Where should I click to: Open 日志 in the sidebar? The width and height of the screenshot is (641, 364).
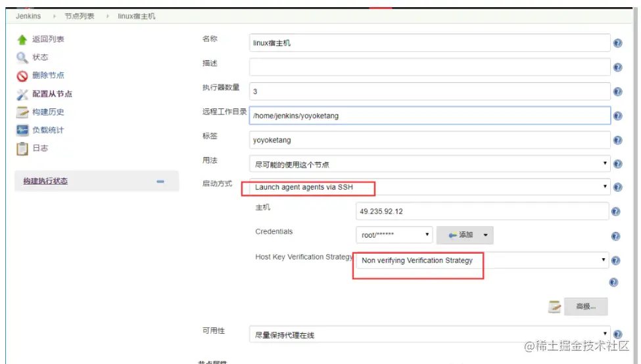(40, 148)
